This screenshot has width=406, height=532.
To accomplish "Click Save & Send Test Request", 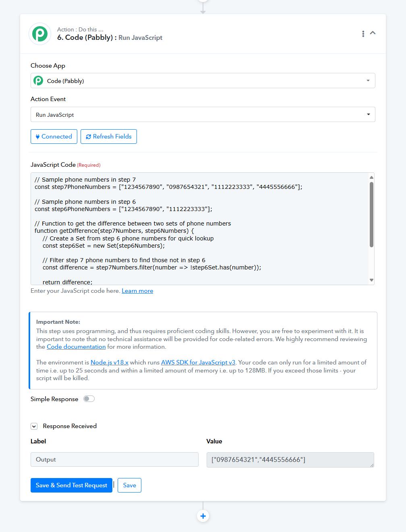I will [x=71, y=485].
